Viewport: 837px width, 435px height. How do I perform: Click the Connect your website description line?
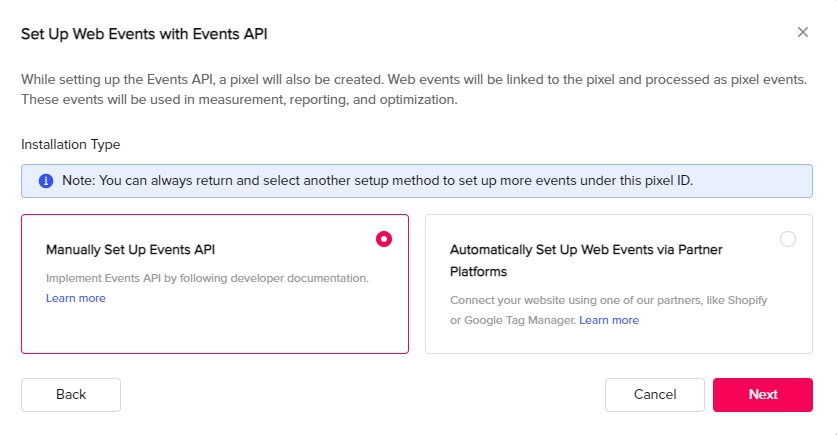609,300
